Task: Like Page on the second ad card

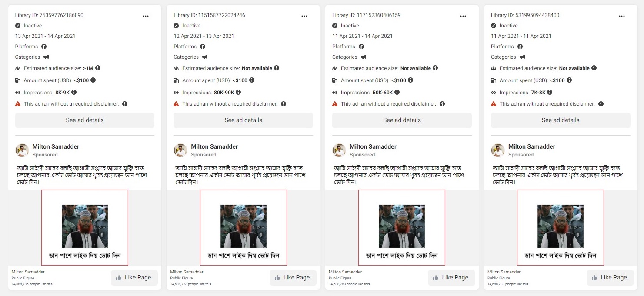Action: click(x=292, y=277)
